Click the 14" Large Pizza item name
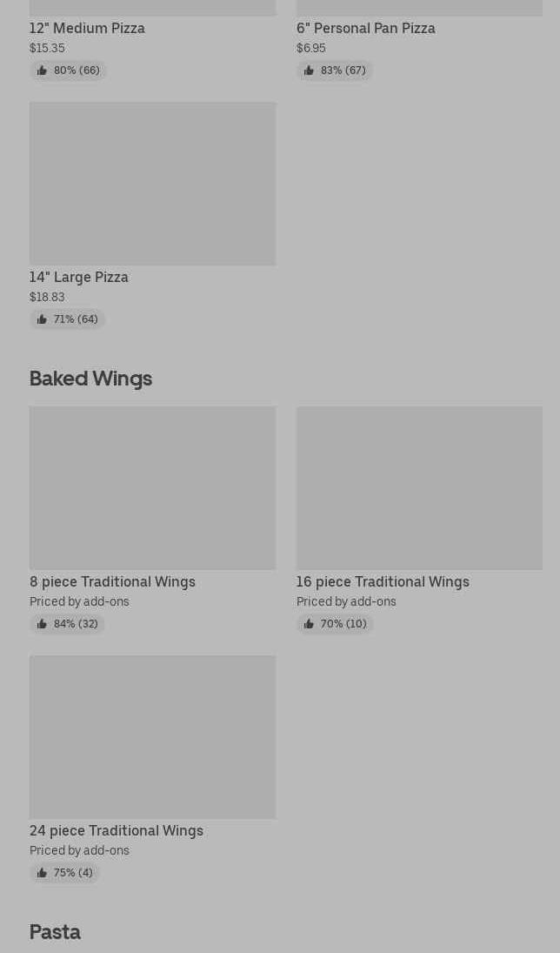560x953 pixels. (x=79, y=277)
